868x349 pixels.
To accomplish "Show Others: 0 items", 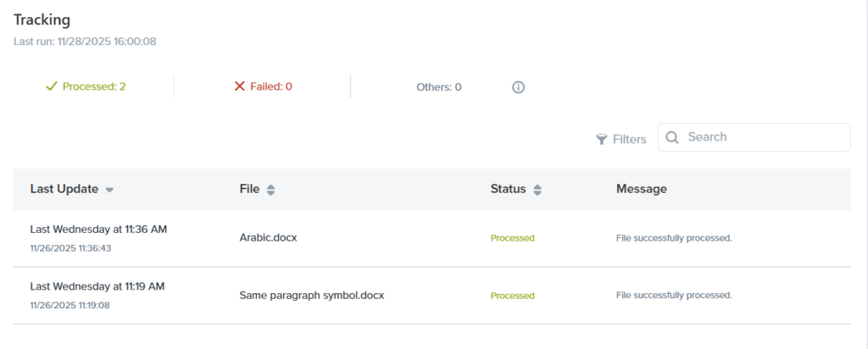I will (438, 86).
